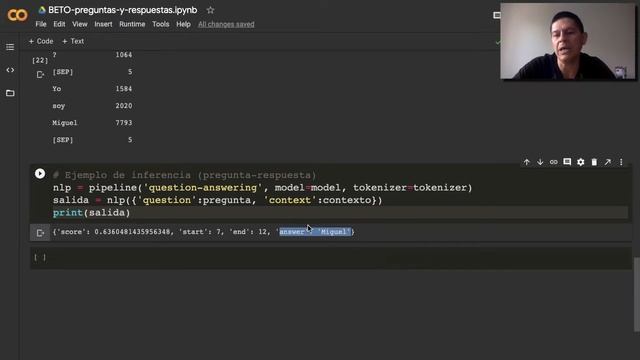Image resolution: width=640 pixels, height=360 pixels.
Task: Click the print(salida) code line
Action: (91, 213)
